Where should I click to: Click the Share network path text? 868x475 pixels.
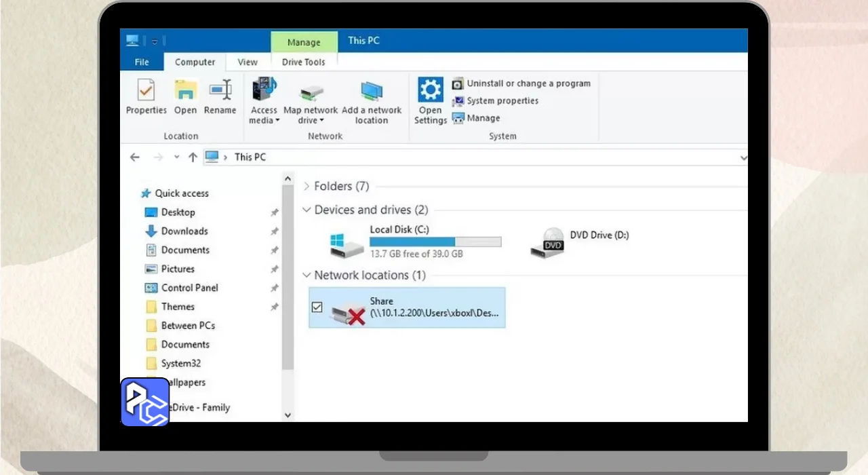pos(434,313)
